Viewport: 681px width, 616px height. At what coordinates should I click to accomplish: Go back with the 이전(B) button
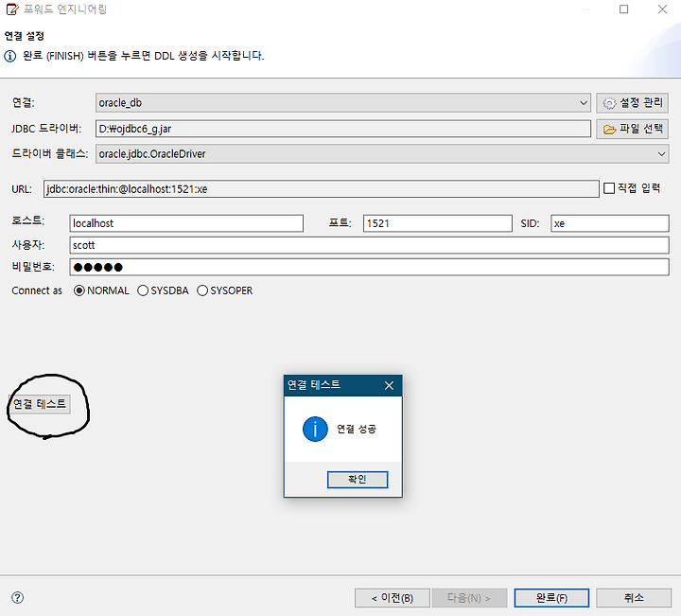point(393,598)
